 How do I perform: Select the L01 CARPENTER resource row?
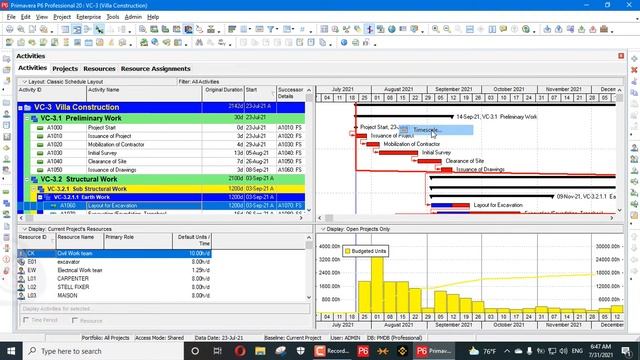point(115,278)
